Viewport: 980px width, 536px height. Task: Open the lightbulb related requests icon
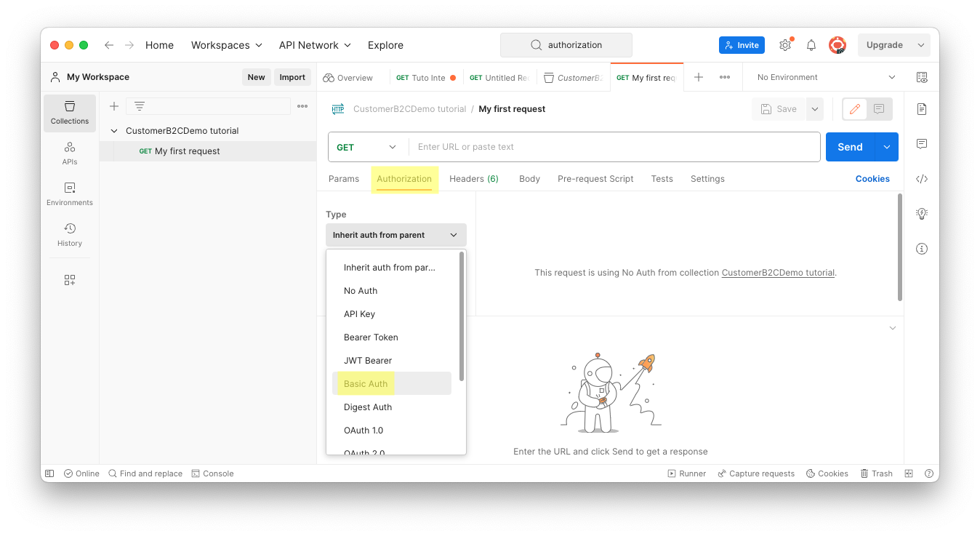(922, 214)
